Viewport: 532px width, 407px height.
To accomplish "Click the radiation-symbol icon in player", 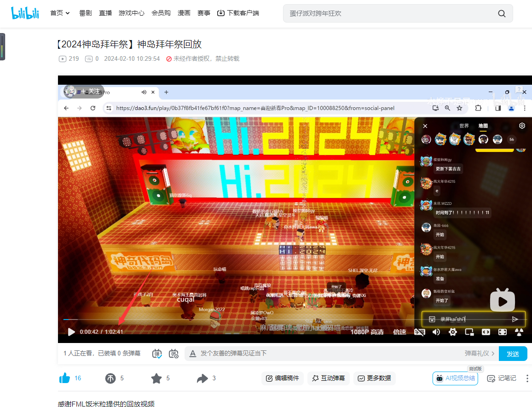I will click(519, 331).
